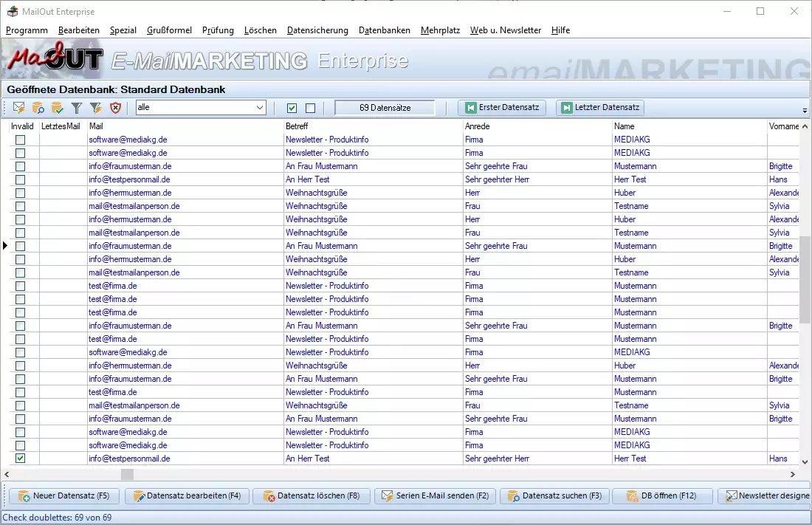The image size is (812, 525).
Task: Click the Betreff column header
Action: 297,126
